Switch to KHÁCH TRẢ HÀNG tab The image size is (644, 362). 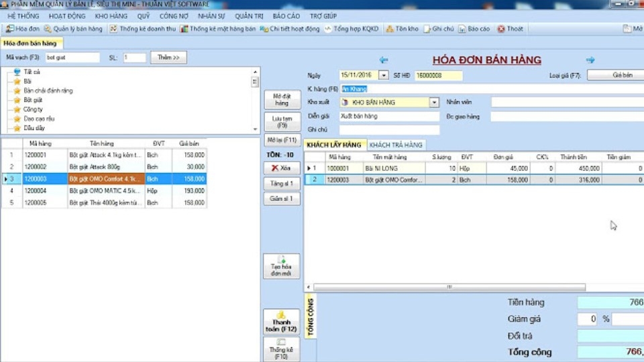[396, 145]
